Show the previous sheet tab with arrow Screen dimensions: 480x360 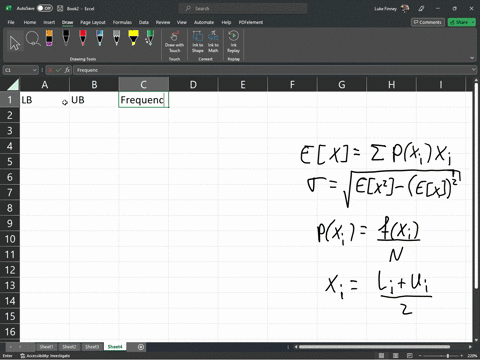click(x=10, y=347)
